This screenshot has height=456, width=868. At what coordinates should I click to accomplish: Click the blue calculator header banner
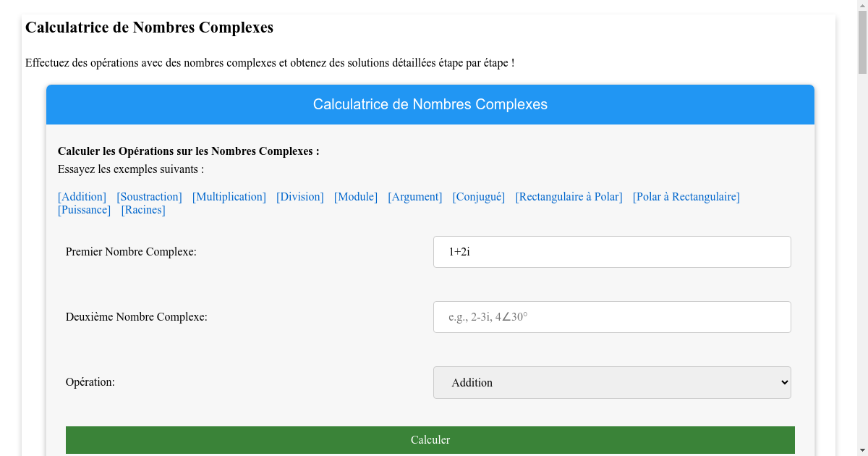(x=430, y=104)
